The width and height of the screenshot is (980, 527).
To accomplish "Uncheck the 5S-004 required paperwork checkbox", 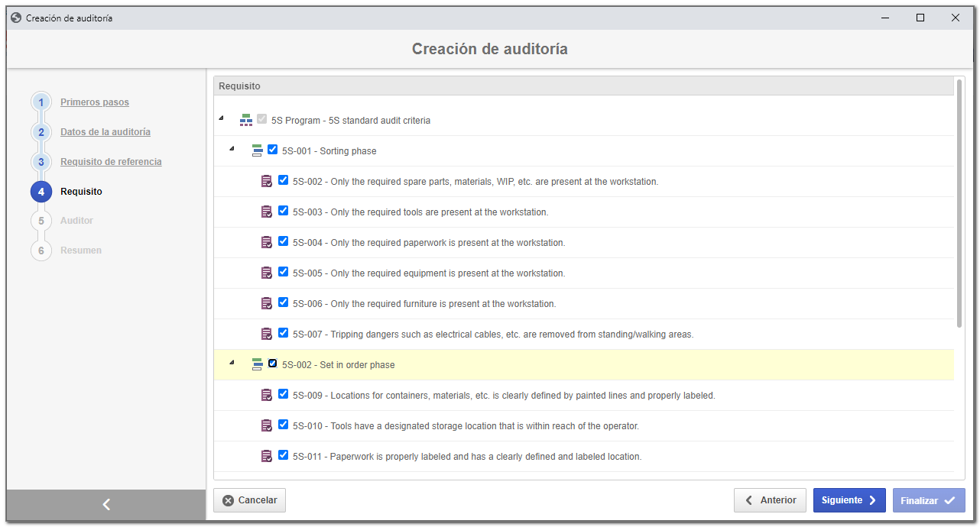I will 284,241.
